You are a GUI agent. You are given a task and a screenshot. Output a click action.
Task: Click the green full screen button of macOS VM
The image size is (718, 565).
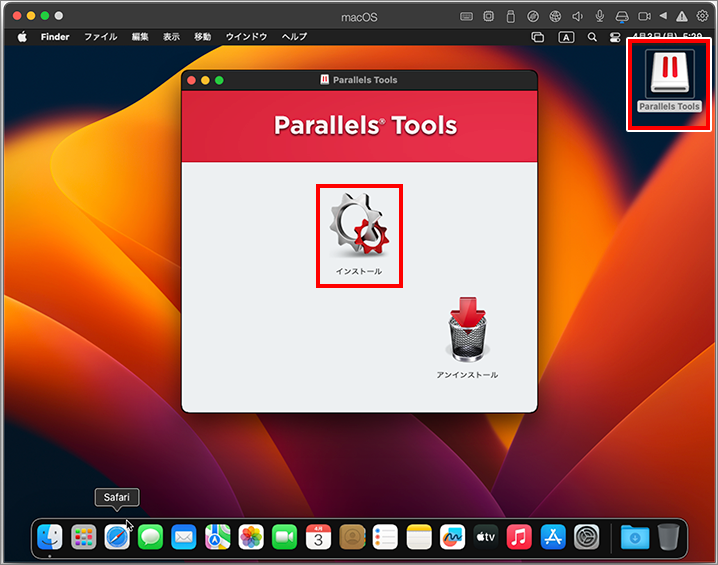point(45,16)
